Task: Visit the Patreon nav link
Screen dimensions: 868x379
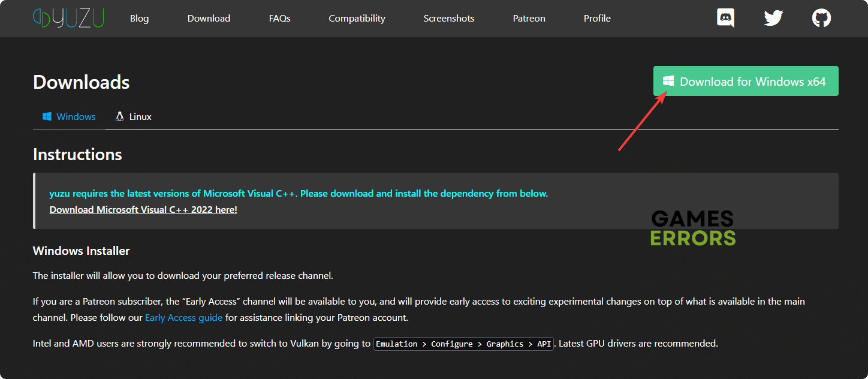Action: point(529,19)
